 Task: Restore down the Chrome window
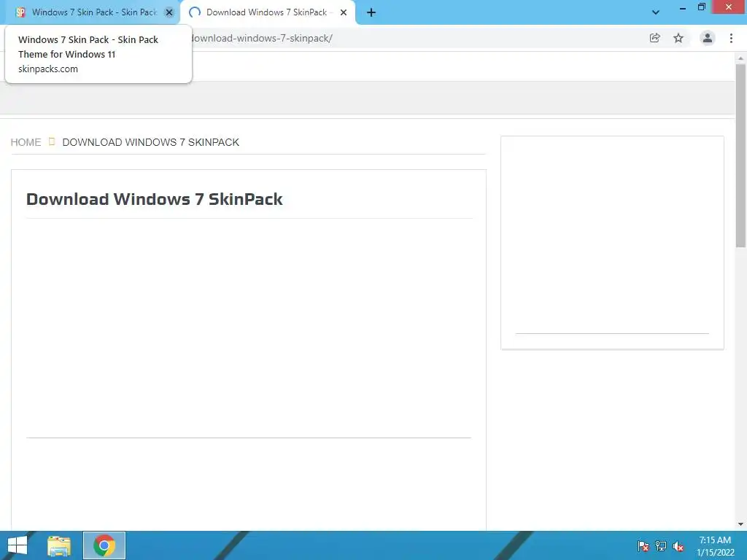point(701,7)
